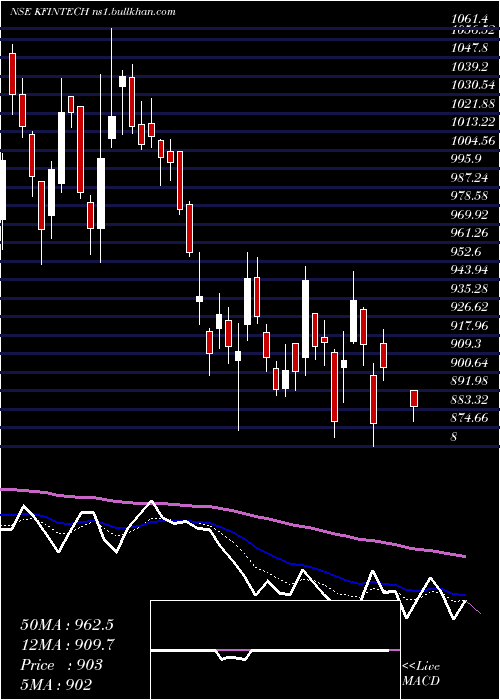This screenshot has height=700, width=500.
Task: Click the NSE KFINTECH chart title
Action: pyautogui.click(x=93, y=12)
